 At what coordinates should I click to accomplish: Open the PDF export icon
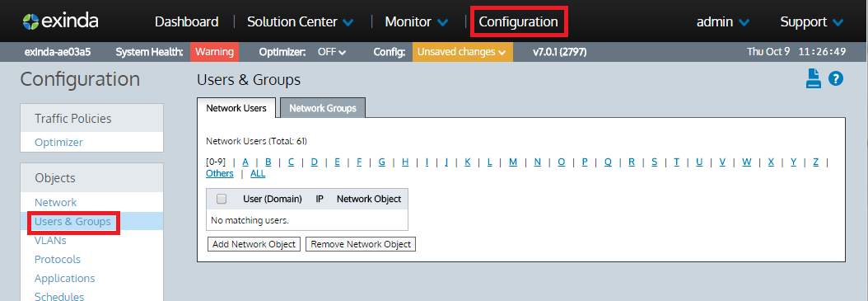click(x=813, y=78)
